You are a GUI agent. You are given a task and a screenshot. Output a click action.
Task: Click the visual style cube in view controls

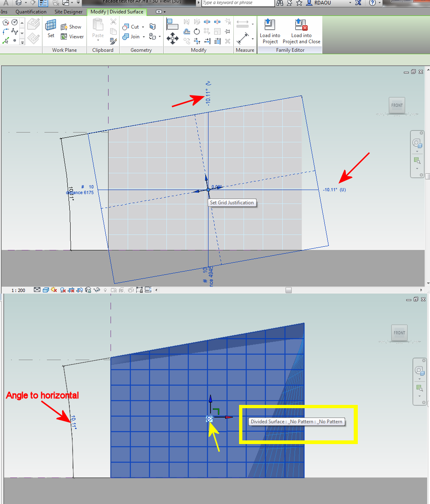tap(46, 290)
